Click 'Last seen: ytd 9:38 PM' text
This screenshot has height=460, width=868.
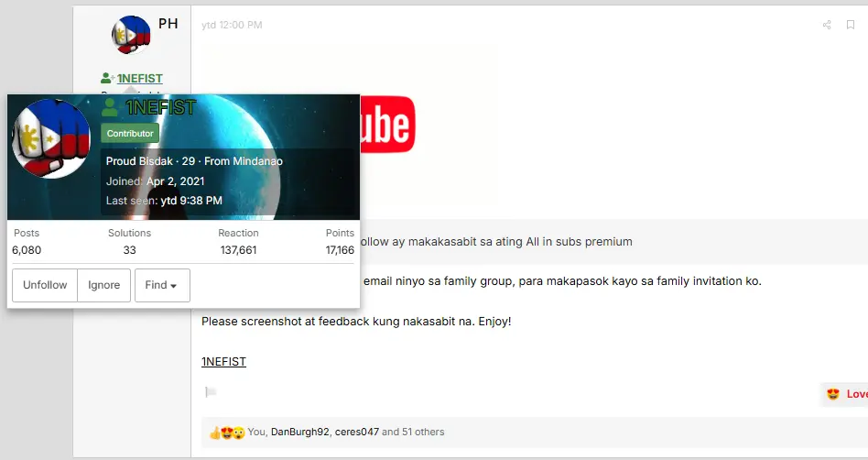coord(164,201)
